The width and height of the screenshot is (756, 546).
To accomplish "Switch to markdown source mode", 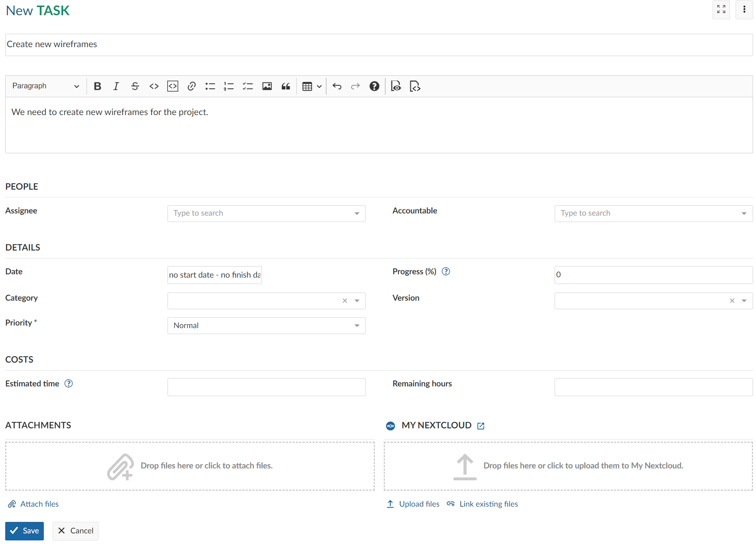I will 415,86.
